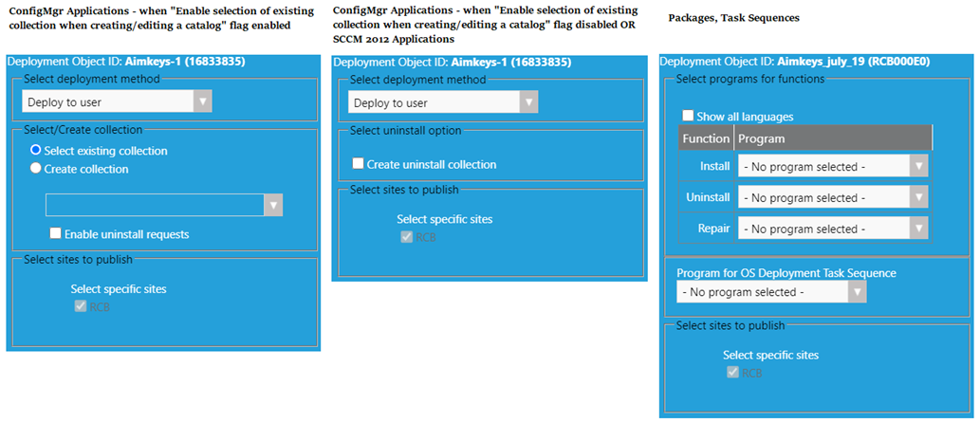This screenshot has width=980, height=422.
Task: Expand the OS Deployment Task Sequence program dropdown
Action: [771, 292]
